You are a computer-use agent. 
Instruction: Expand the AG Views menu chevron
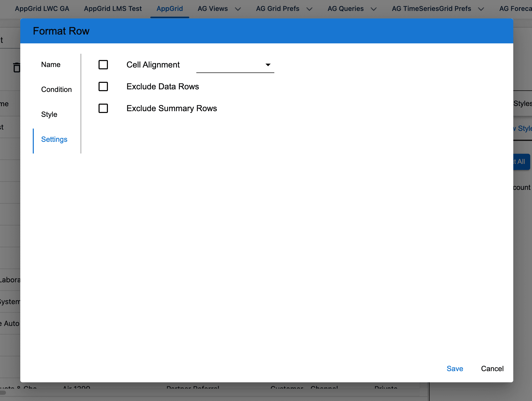(x=238, y=9)
